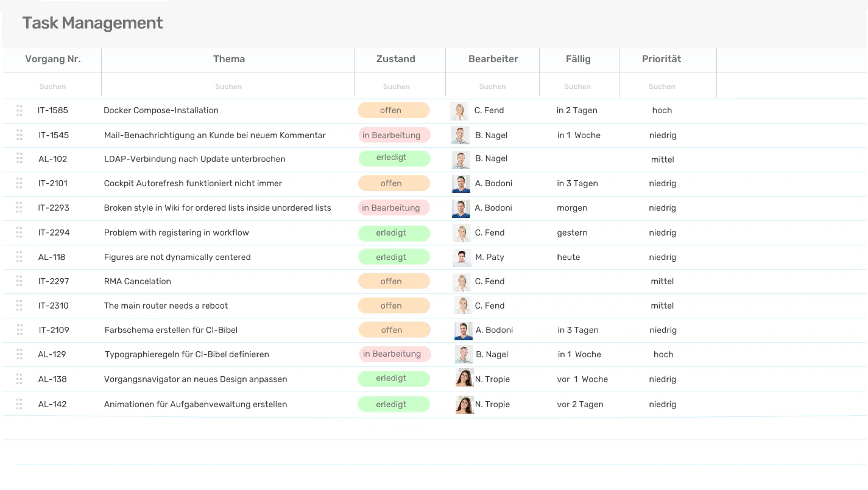Viewport: 868px width, 490px height.
Task: Click the Priorität column header
Action: click(662, 59)
